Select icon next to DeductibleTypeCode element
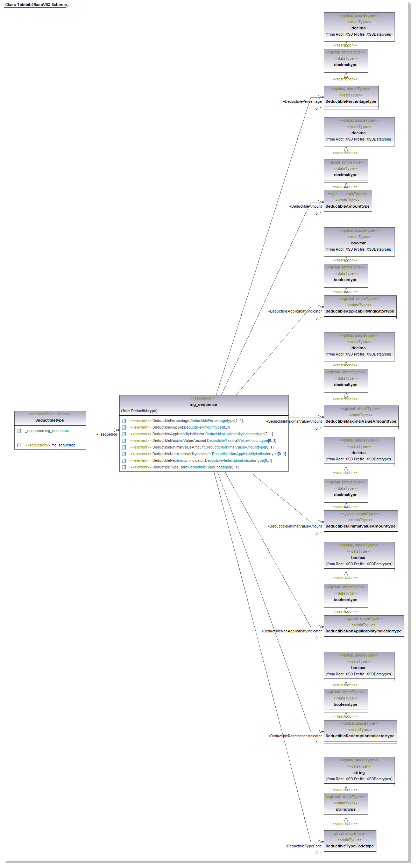This screenshot has height=868, width=418. tap(124, 467)
